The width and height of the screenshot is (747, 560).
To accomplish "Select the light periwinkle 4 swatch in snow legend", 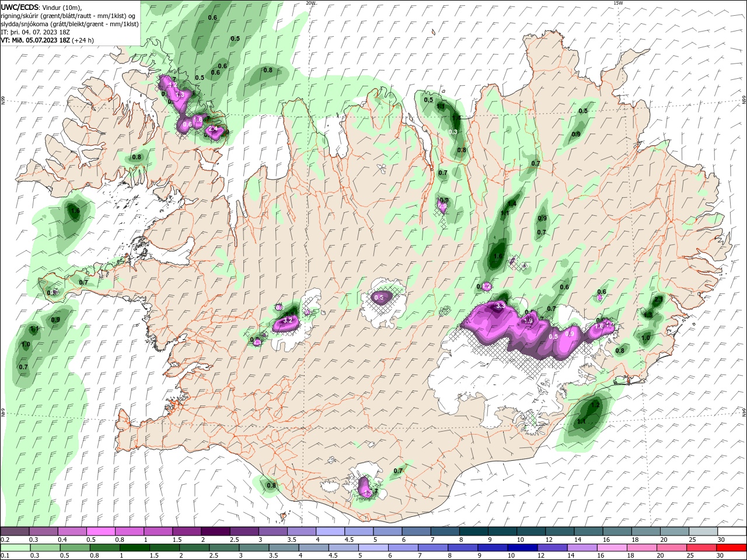I will pyautogui.click(x=330, y=531).
